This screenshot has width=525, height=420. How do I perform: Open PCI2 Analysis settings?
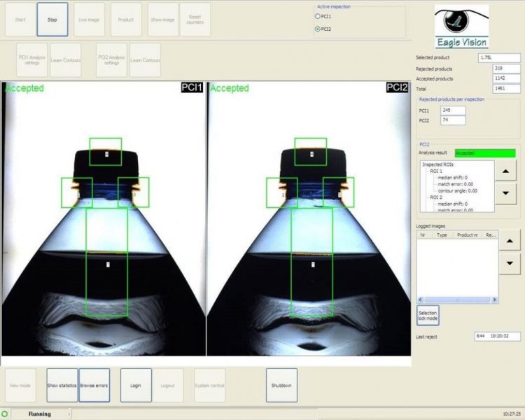click(111, 60)
